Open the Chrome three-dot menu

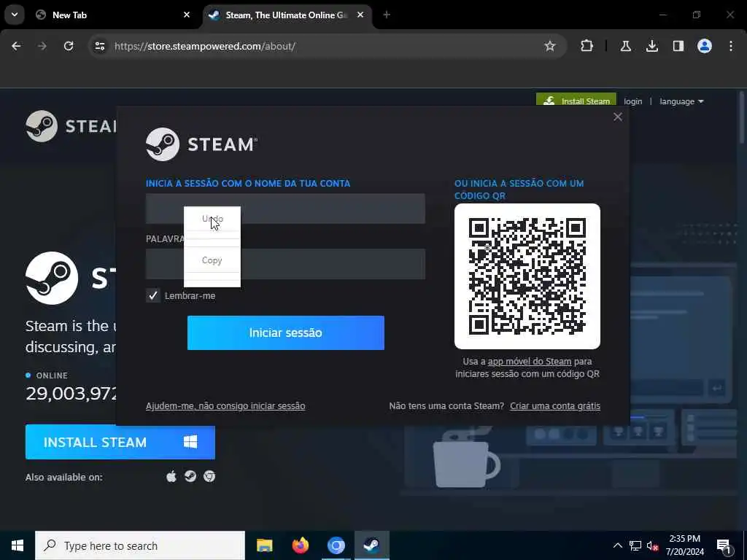pyautogui.click(x=731, y=46)
